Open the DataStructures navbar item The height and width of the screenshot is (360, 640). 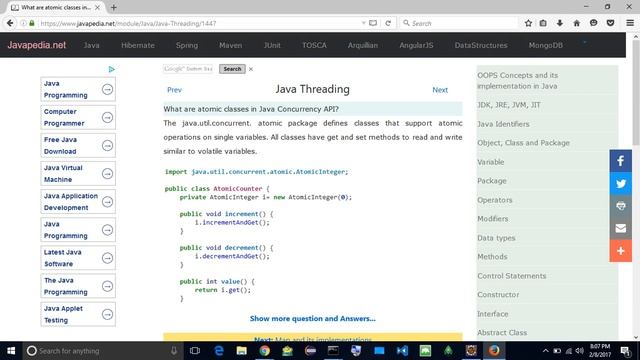(481, 45)
